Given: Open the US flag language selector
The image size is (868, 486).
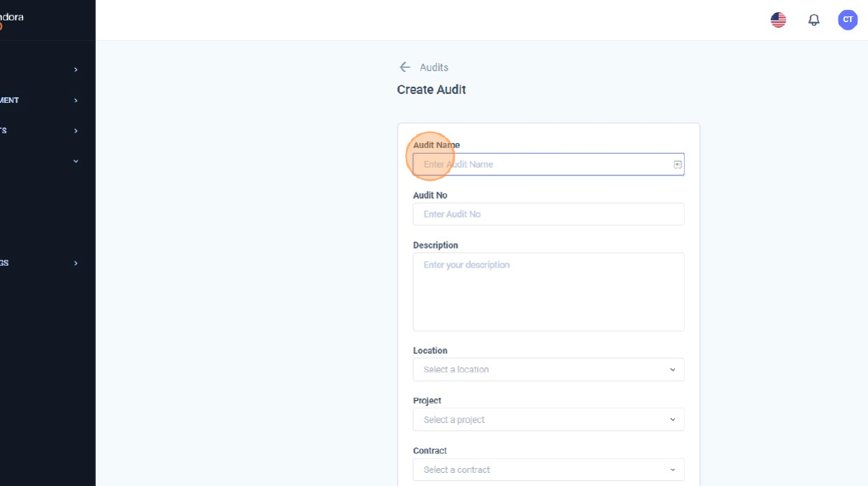Looking at the screenshot, I should pos(778,20).
